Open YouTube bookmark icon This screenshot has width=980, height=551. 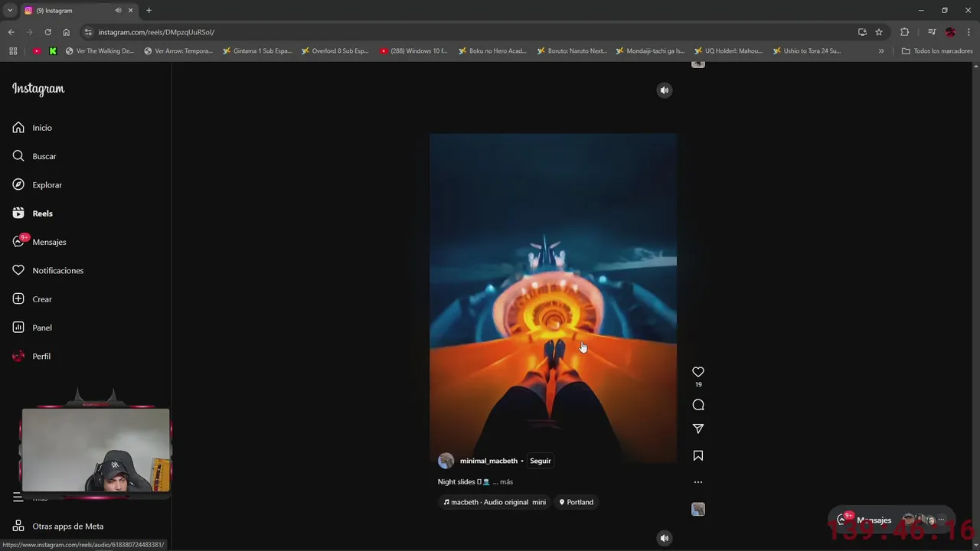pyautogui.click(x=37, y=51)
